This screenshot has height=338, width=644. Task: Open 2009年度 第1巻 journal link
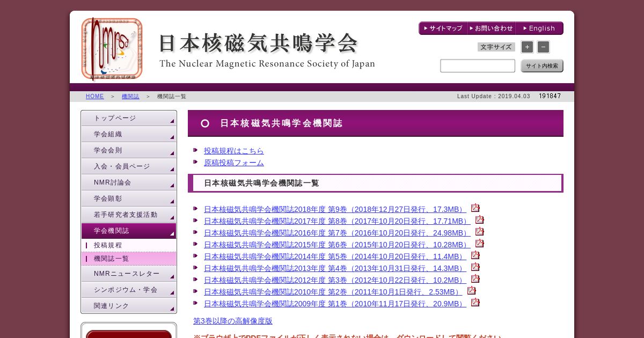pos(335,304)
